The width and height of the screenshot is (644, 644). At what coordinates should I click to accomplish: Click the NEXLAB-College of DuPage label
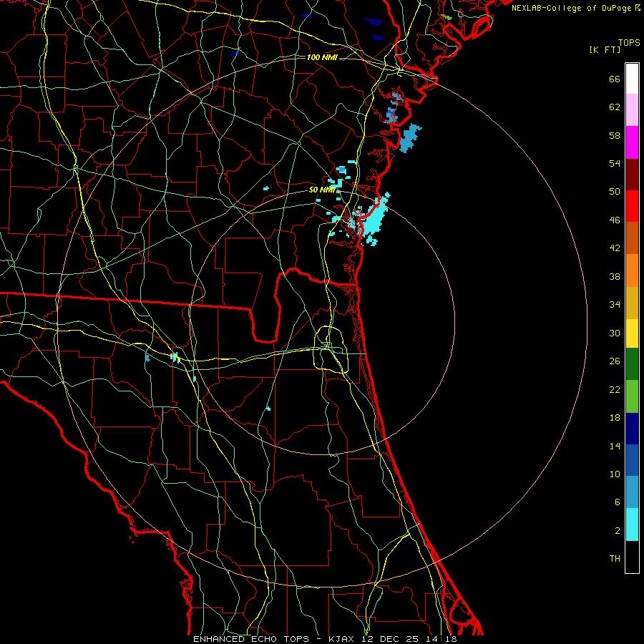(572, 8)
